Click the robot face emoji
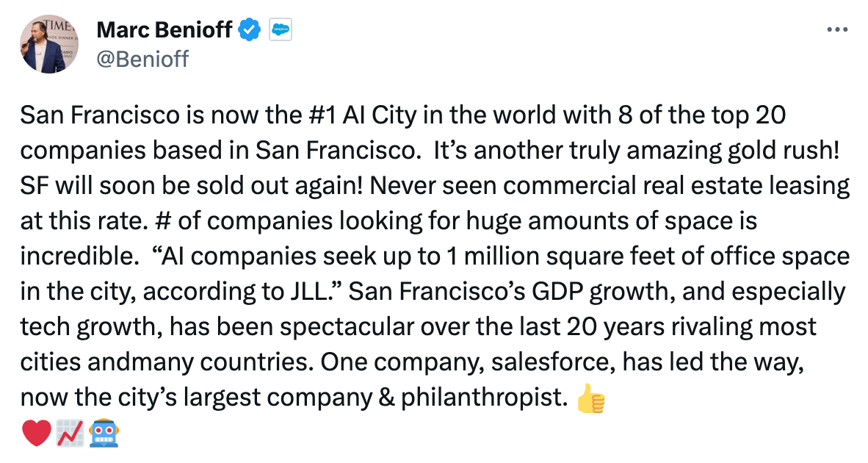 104,433
